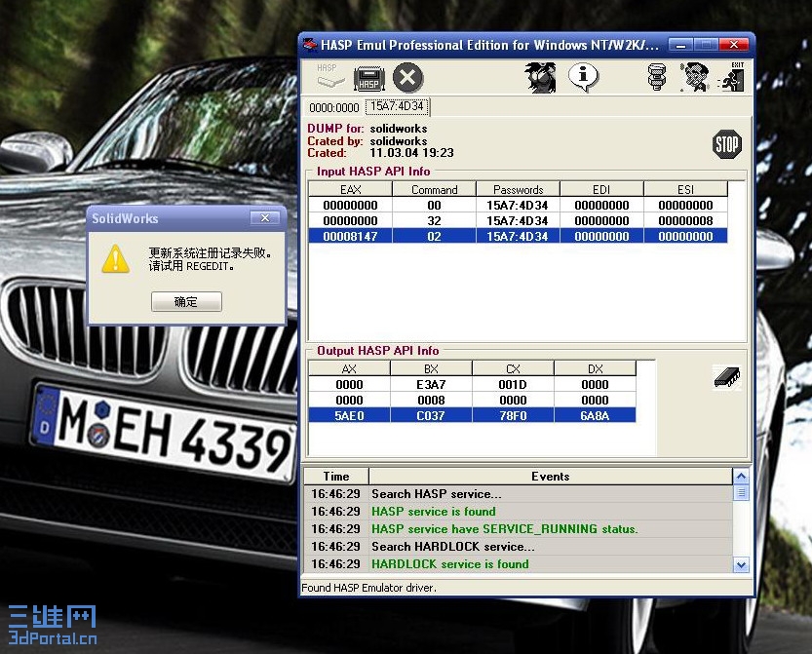Click the HASP Emul title bar icon

(x=310, y=45)
